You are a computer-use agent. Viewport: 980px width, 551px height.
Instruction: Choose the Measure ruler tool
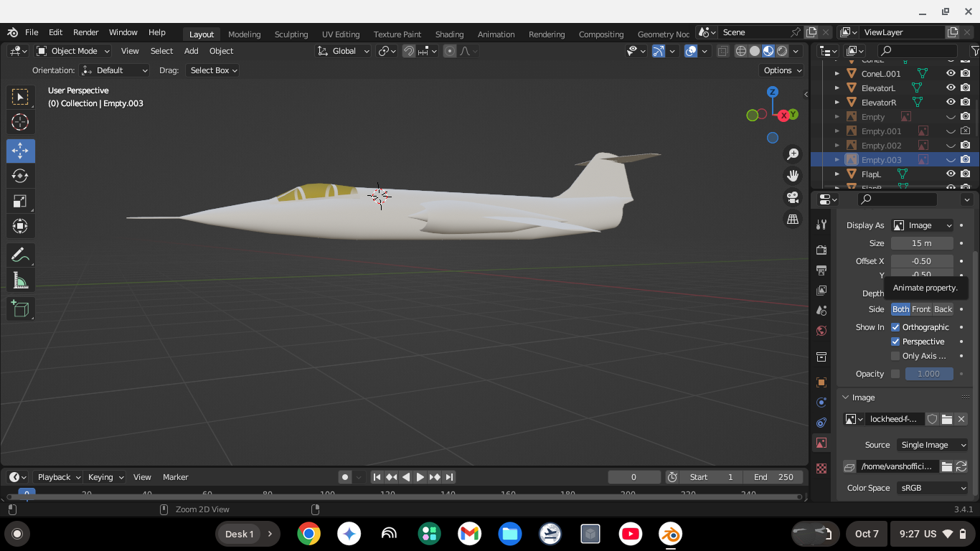pyautogui.click(x=20, y=281)
